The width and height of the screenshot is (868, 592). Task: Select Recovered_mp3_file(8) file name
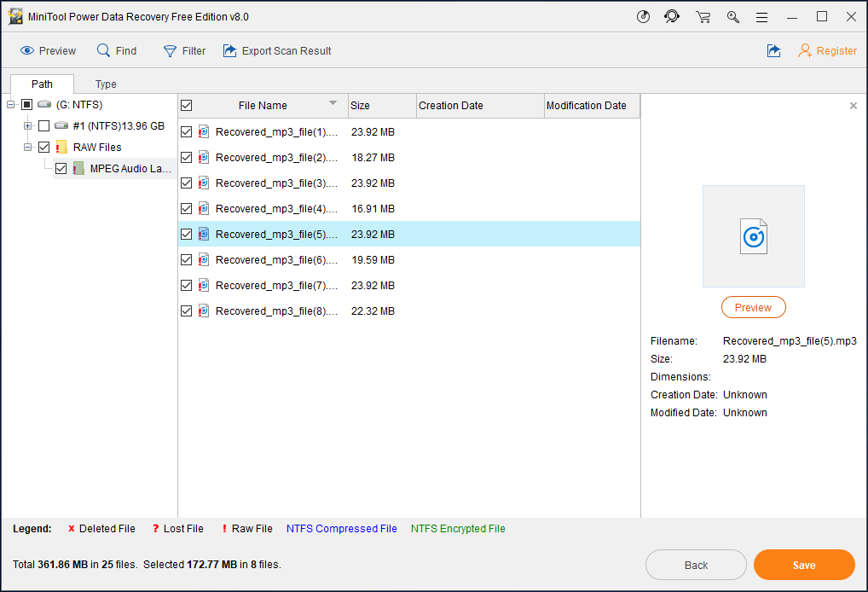[276, 311]
